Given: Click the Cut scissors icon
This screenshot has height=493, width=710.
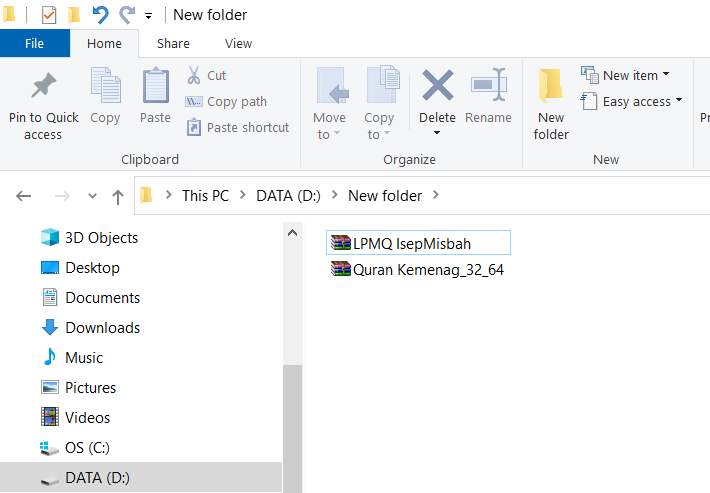Looking at the screenshot, I should [194, 75].
